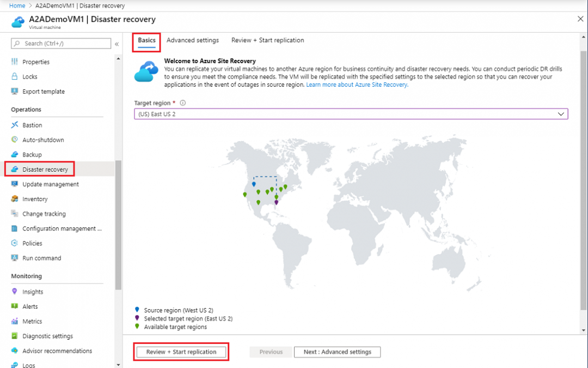Click the Configuration management icon

click(x=15, y=228)
